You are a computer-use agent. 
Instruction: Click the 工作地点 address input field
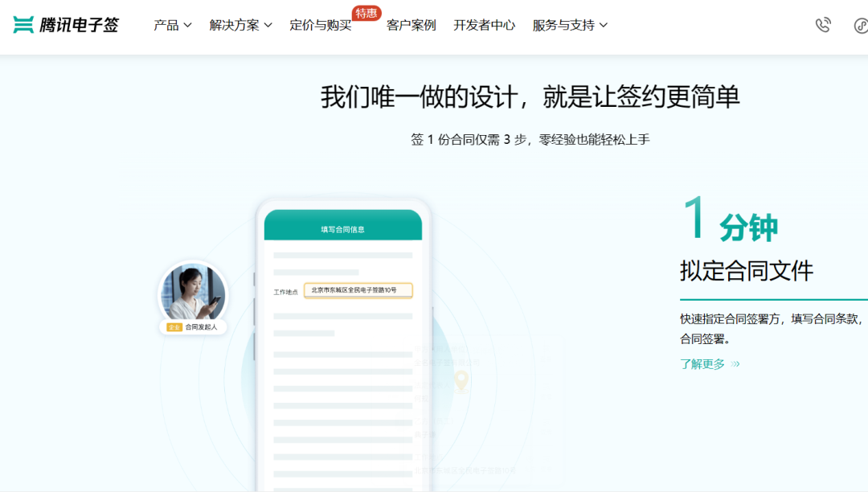click(x=358, y=290)
